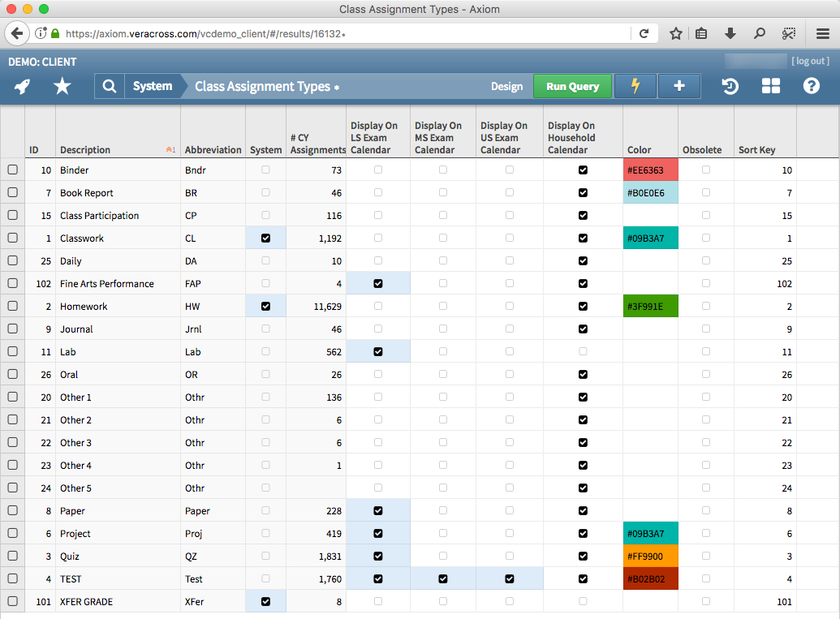Open the System breadcrumb menu
Image resolution: width=840 pixels, height=619 pixels.
(154, 85)
